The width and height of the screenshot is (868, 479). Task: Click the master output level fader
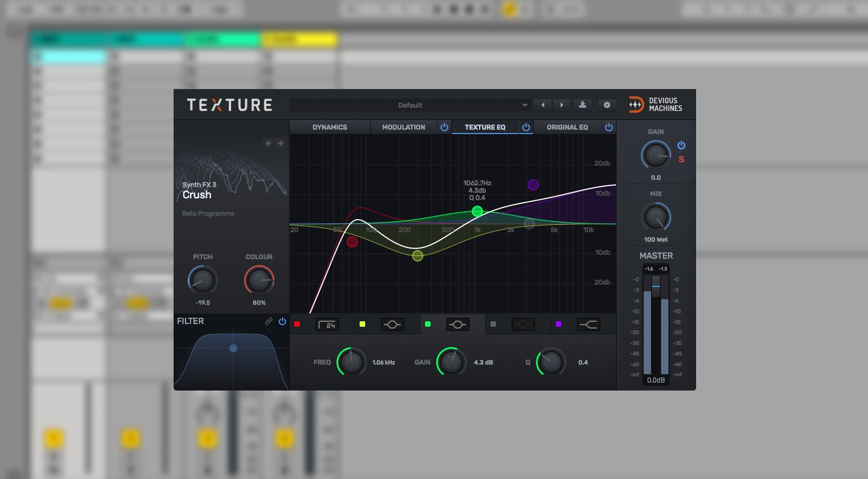(x=656, y=286)
